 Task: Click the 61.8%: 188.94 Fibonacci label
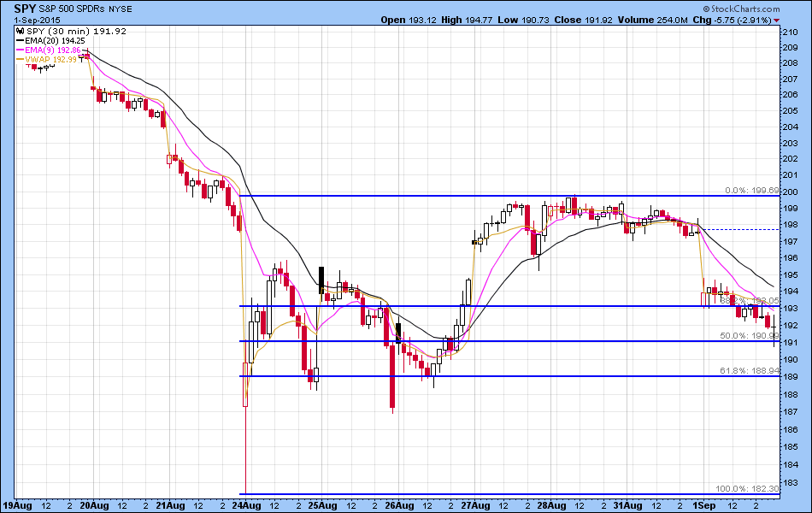click(750, 370)
